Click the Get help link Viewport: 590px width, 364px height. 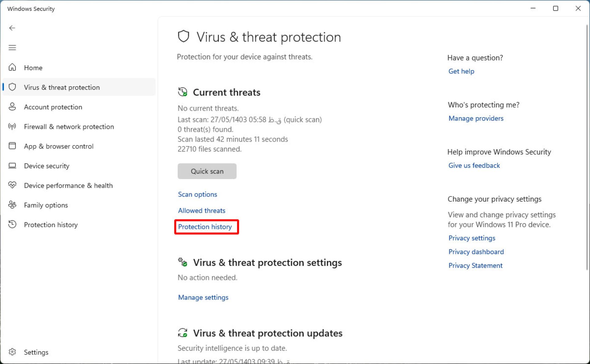pyautogui.click(x=461, y=71)
